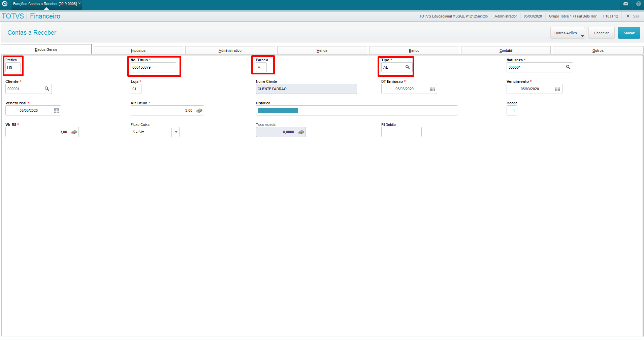Click the Sair link

pyautogui.click(x=636, y=16)
